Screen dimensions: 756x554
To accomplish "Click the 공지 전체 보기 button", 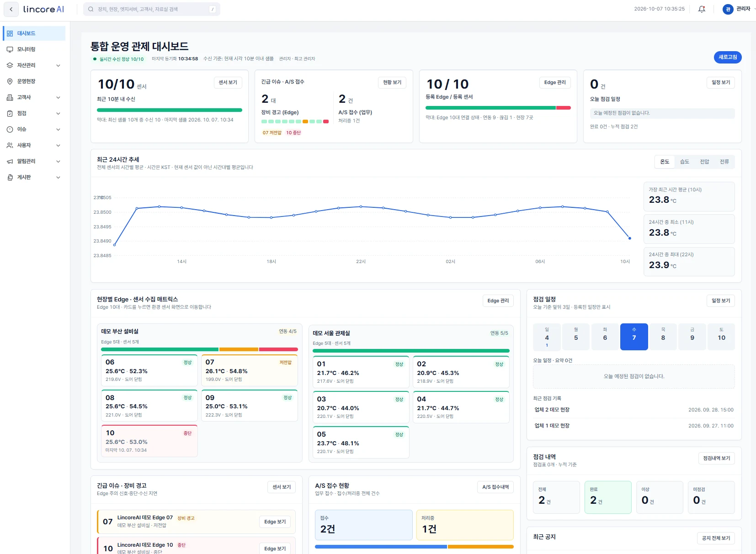I will tap(716, 538).
